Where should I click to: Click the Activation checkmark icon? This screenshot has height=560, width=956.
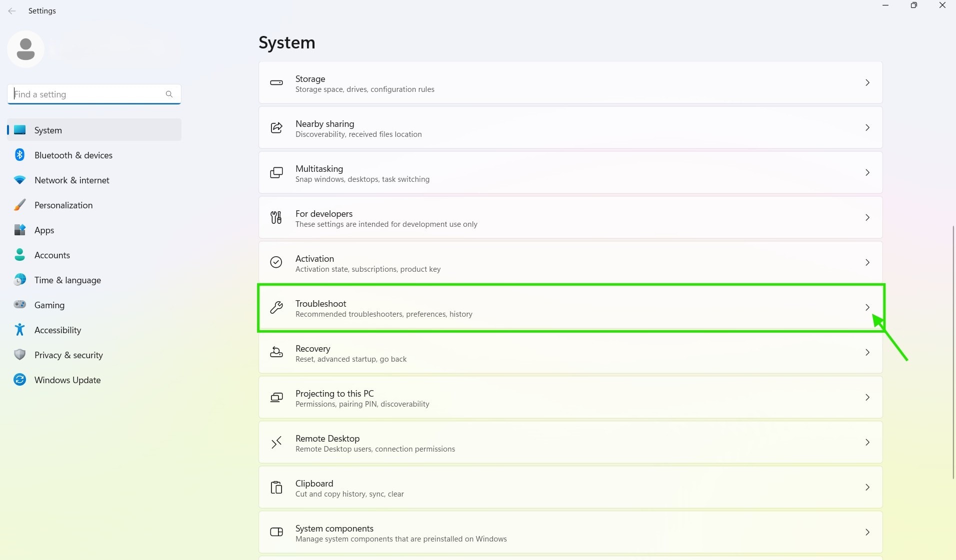[x=276, y=262]
